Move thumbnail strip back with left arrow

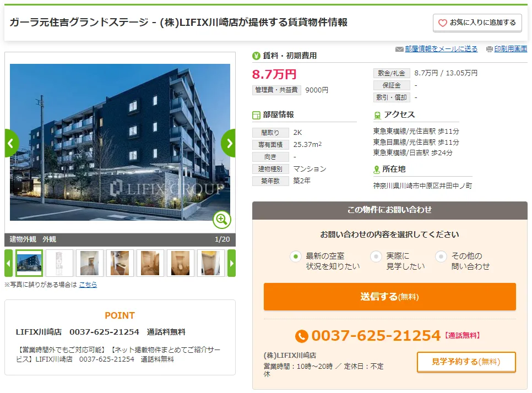(x=8, y=263)
